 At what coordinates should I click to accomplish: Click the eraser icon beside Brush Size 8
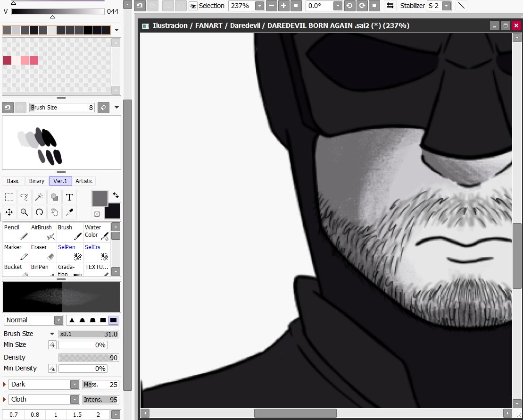coord(103,108)
